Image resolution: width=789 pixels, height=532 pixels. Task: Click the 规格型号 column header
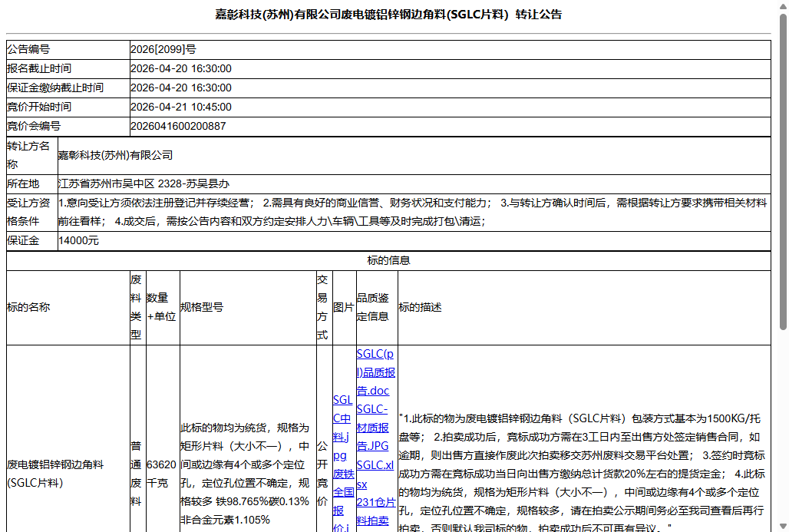[x=201, y=307]
